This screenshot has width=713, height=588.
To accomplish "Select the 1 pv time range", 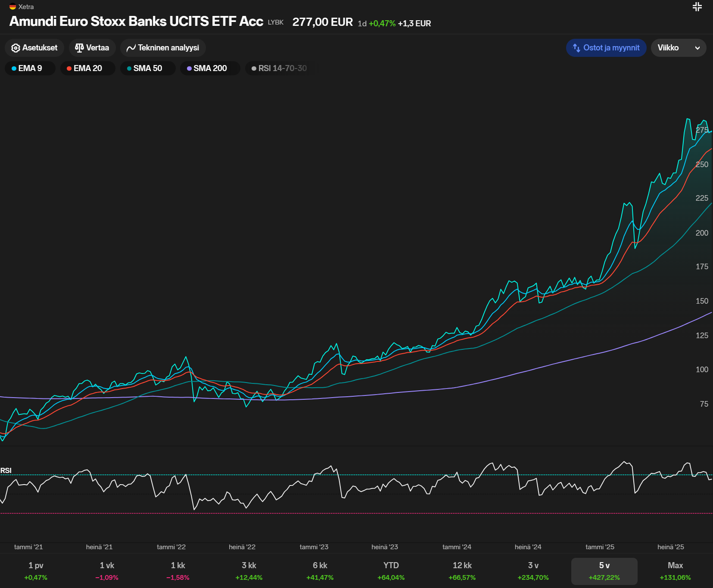I will [36, 571].
